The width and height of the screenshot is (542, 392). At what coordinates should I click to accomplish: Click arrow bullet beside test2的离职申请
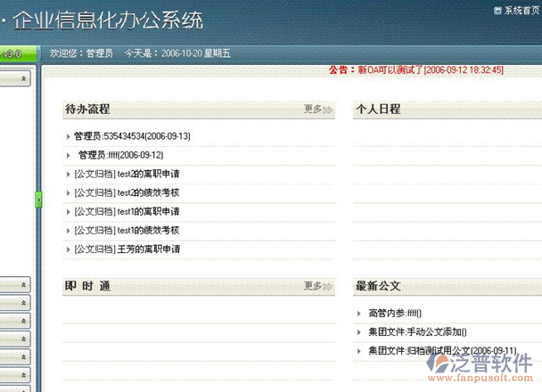(x=68, y=174)
